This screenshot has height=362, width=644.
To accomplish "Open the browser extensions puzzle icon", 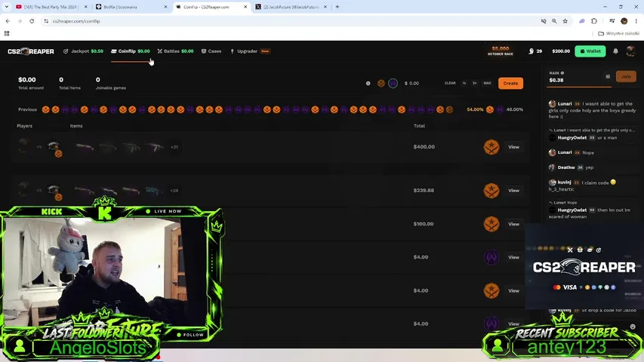I will tap(594, 21).
